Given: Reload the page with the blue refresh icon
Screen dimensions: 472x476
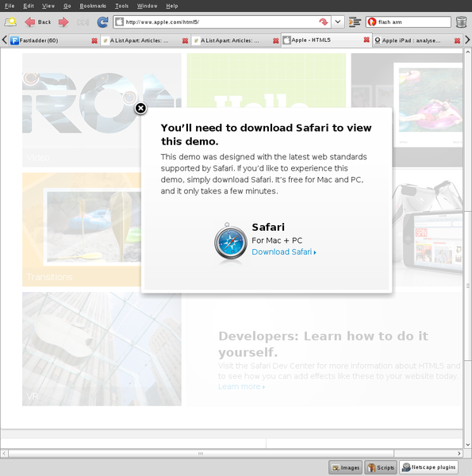Looking at the screenshot, I should tap(102, 22).
